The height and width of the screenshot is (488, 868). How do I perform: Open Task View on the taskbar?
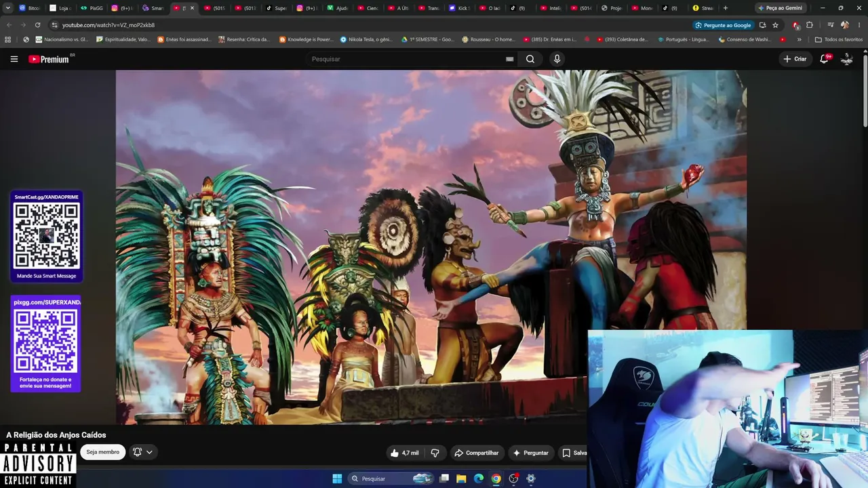[x=444, y=479]
